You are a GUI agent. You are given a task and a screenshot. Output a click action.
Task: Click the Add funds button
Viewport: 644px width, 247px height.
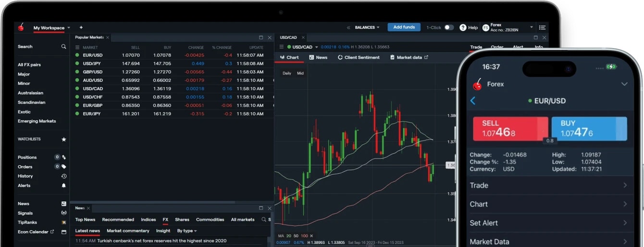coord(404,27)
